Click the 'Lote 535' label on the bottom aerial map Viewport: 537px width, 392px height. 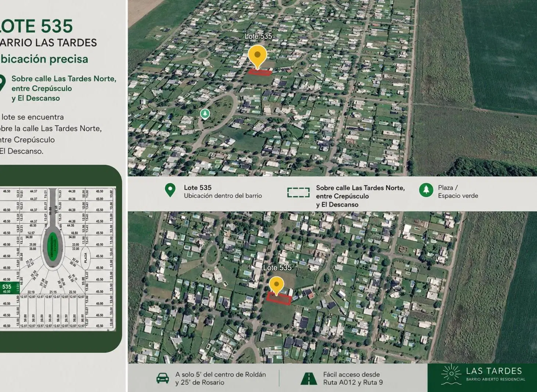click(278, 268)
